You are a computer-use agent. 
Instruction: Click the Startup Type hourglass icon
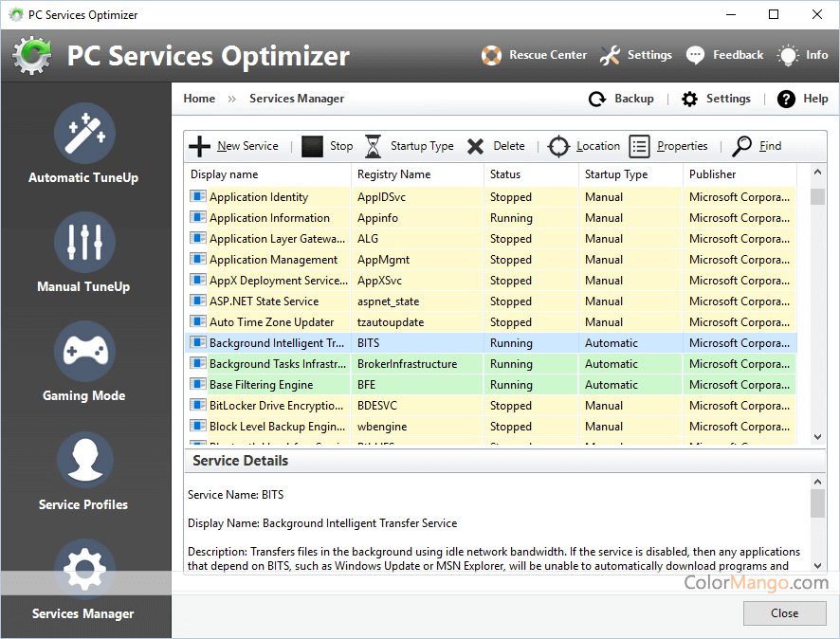point(374,146)
